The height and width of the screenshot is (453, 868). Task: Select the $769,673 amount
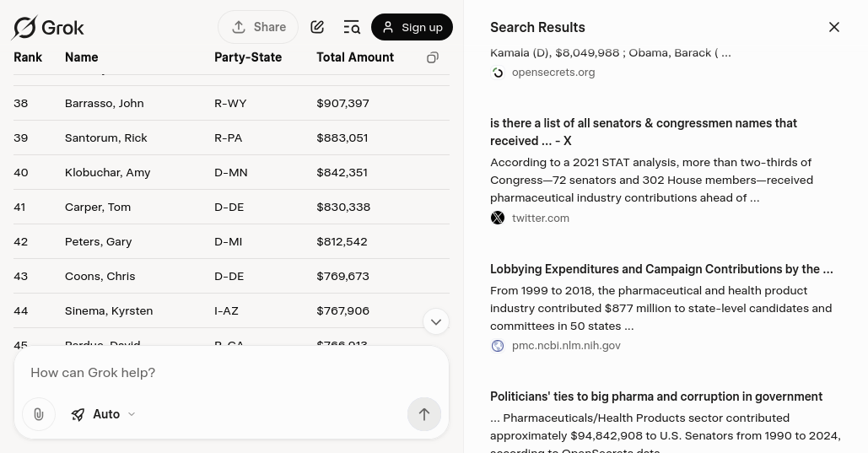[342, 277]
